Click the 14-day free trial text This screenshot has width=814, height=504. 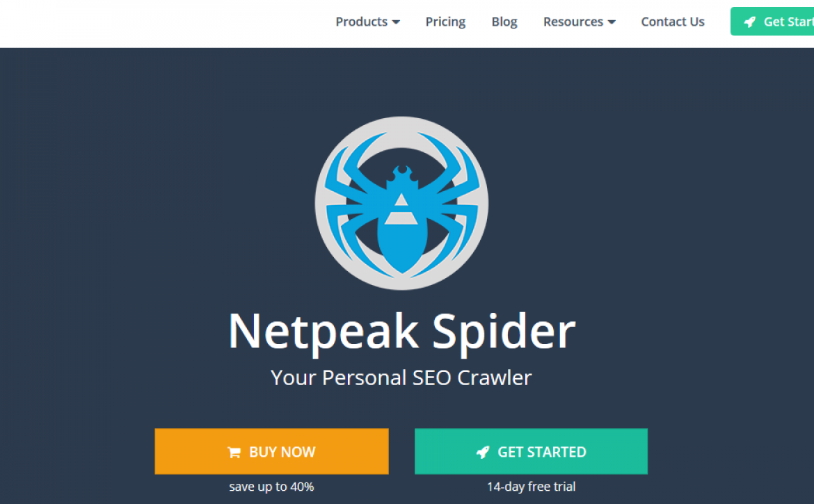[x=531, y=487]
